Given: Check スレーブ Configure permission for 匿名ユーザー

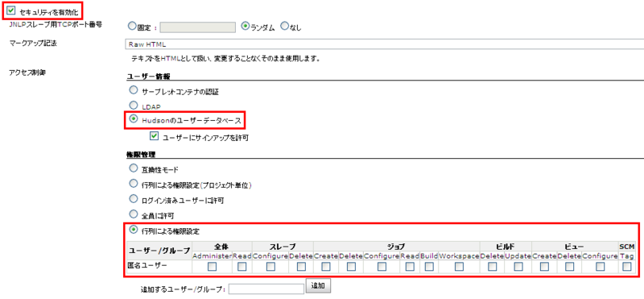Looking at the screenshot, I should tap(270, 267).
